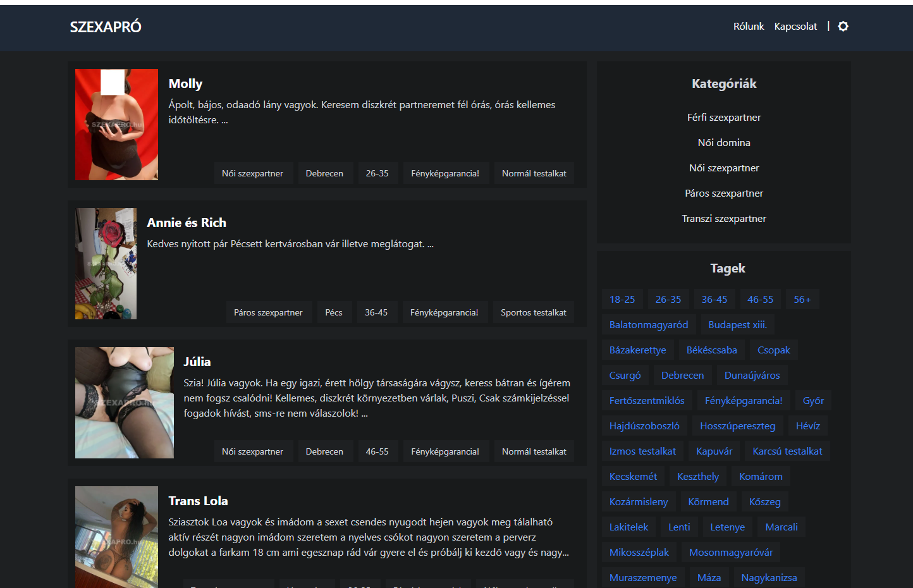Choose the Budapest xiii. tag

click(x=738, y=325)
